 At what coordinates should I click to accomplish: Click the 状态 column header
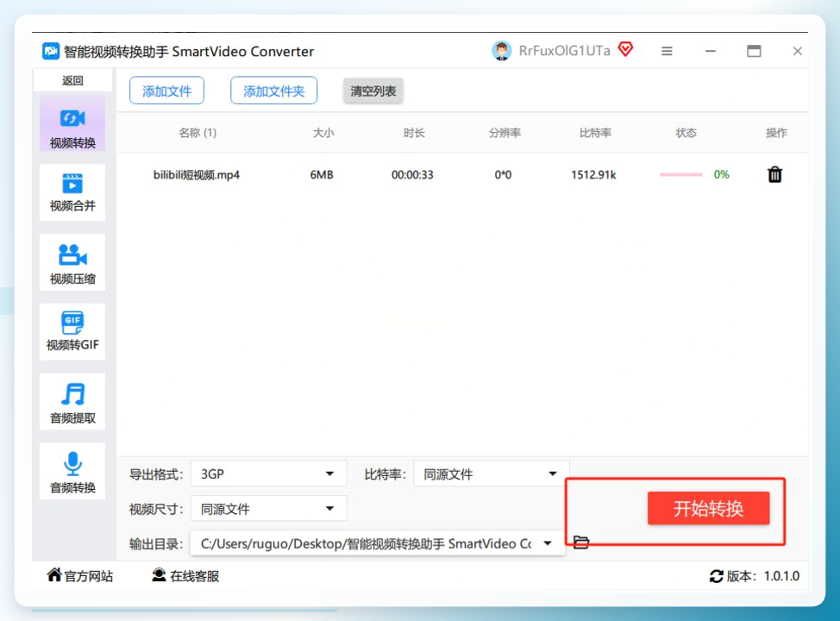point(686,133)
